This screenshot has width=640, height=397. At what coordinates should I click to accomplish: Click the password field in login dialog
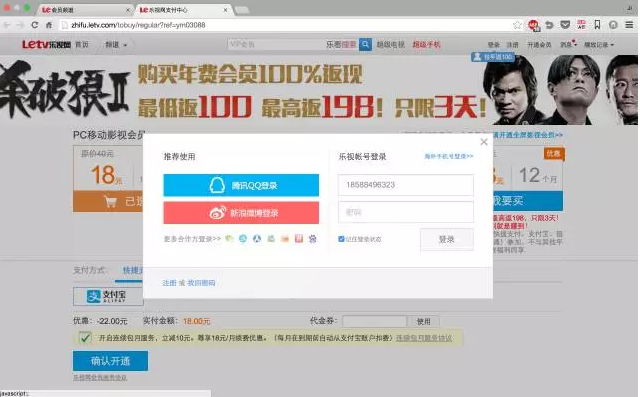tap(406, 212)
